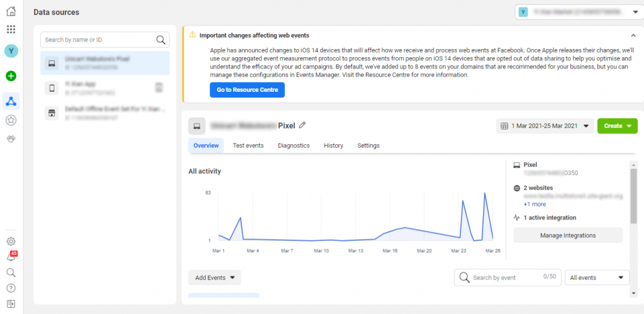Open the Add Events dropdown
Screen dimensions: 644x314
click(x=214, y=278)
